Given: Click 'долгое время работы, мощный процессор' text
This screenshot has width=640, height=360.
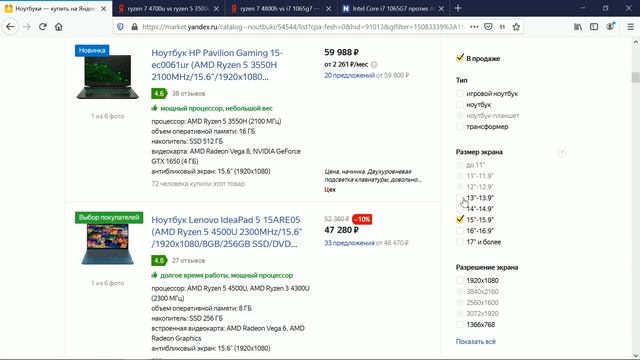Looking at the screenshot, I should point(227,275).
